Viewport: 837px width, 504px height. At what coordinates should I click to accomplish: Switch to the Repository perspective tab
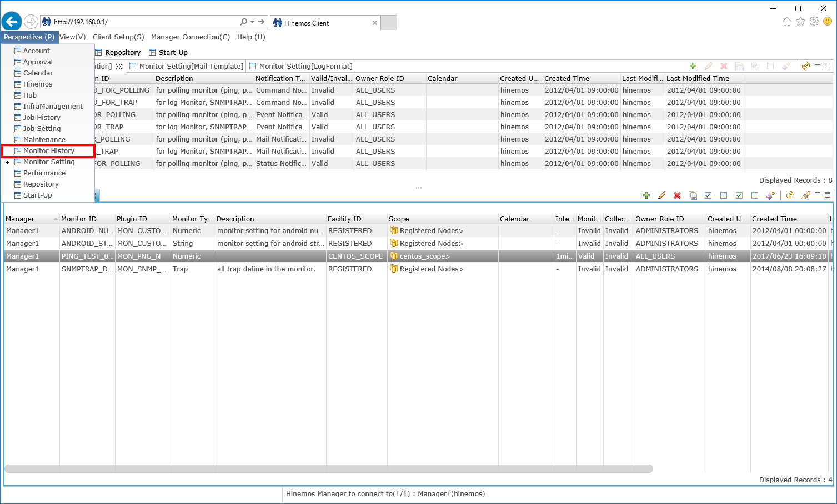118,53
